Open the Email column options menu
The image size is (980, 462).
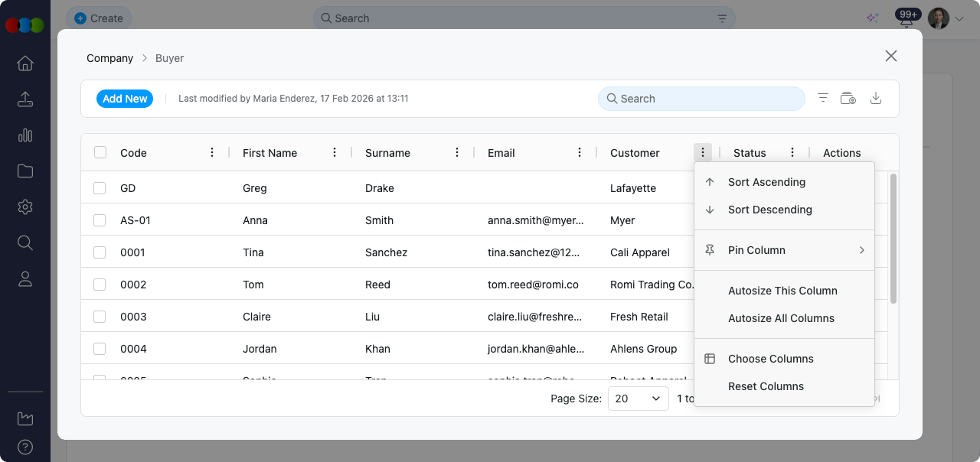tap(580, 153)
